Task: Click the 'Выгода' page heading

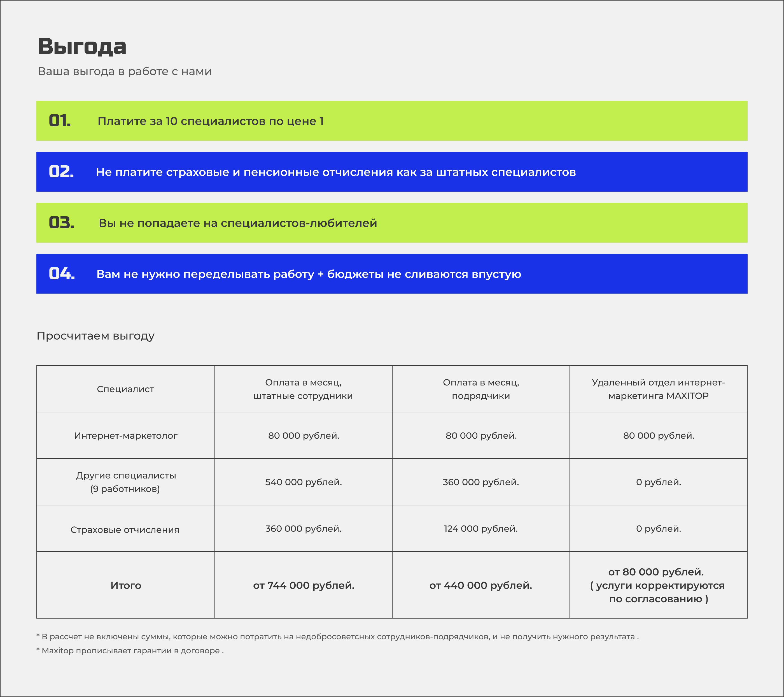Action: click(x=82, y=47)
